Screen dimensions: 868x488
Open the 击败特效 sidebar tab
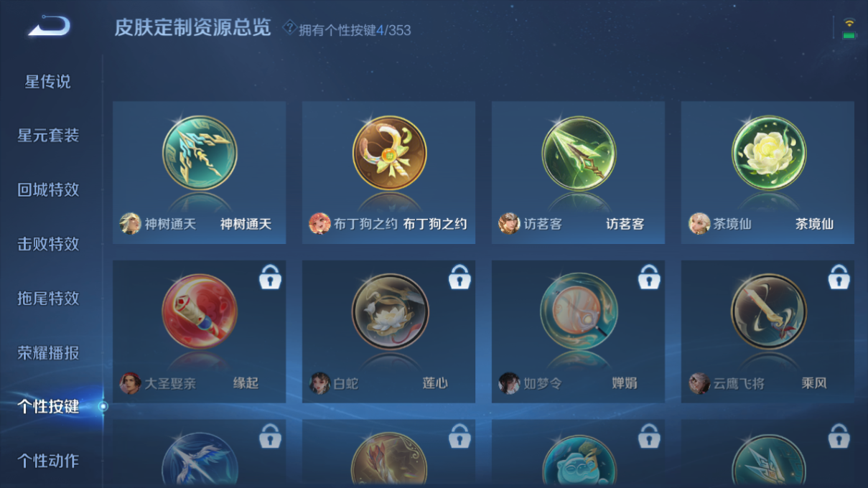pos(48,244)
